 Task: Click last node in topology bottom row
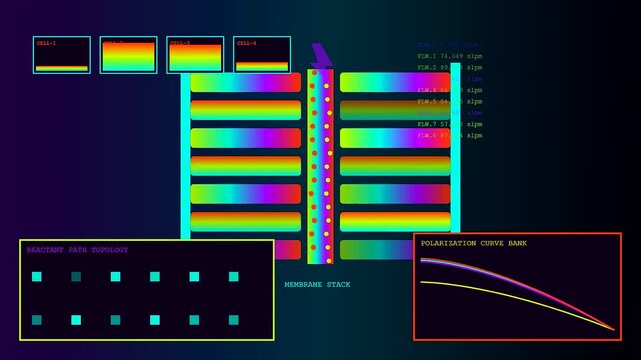tap(233, 320)
